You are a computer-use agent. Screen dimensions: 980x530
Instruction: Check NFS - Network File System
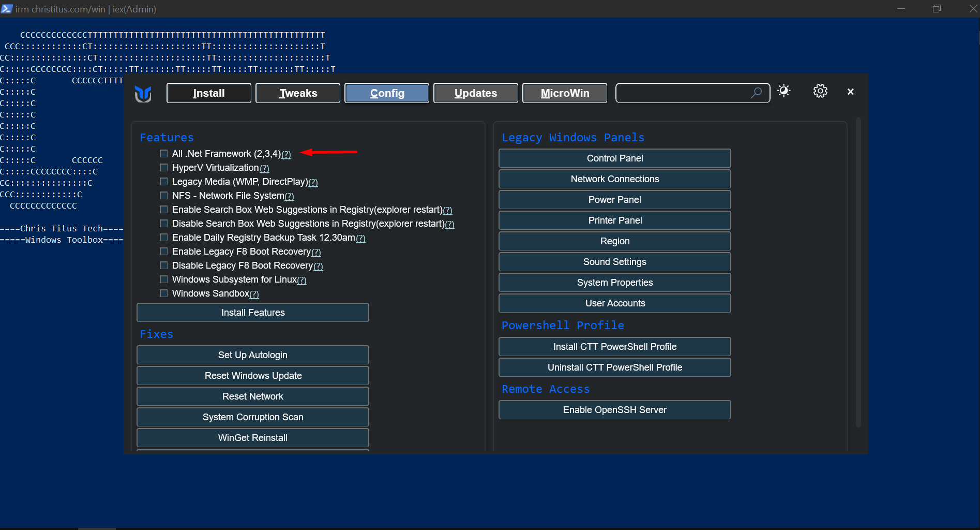164,196
